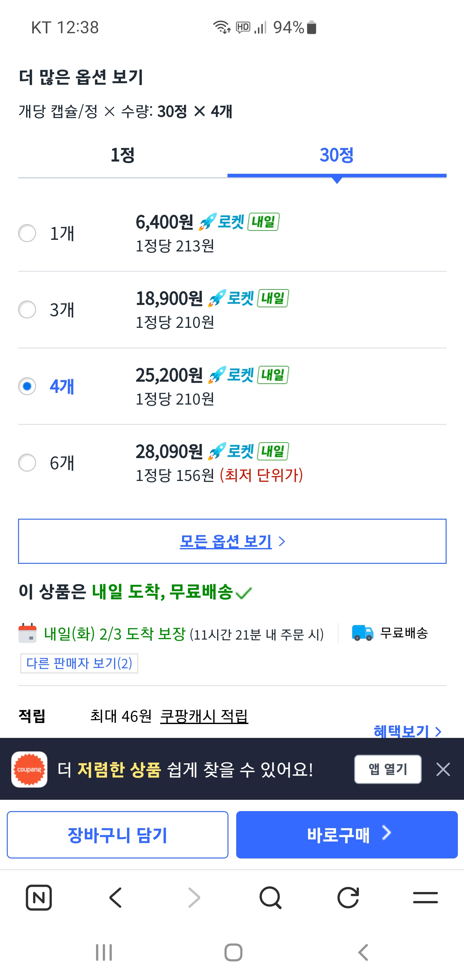This screenshot has height=980, width=464.
Task: Tap the browser forward arrow
Action: 194,897
